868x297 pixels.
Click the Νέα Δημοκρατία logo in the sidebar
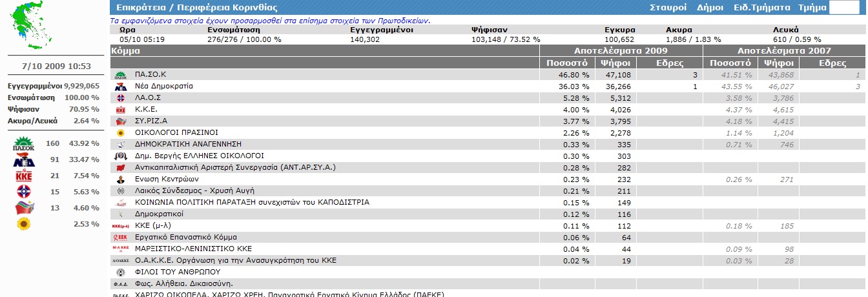23,160
